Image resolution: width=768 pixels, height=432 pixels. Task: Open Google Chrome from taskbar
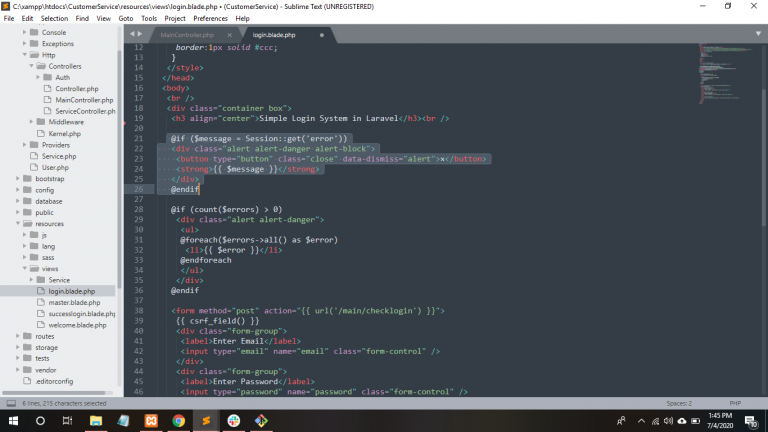click(178, 421)
